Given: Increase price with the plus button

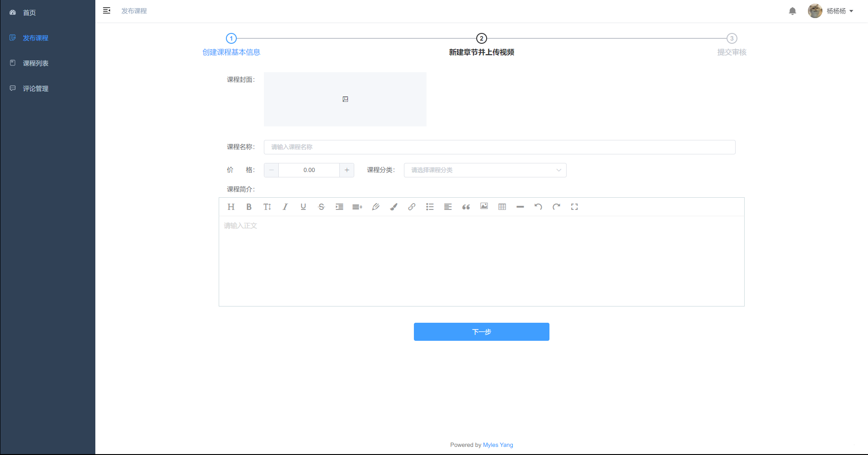Looking at the screenshot, I should (347, 170).
